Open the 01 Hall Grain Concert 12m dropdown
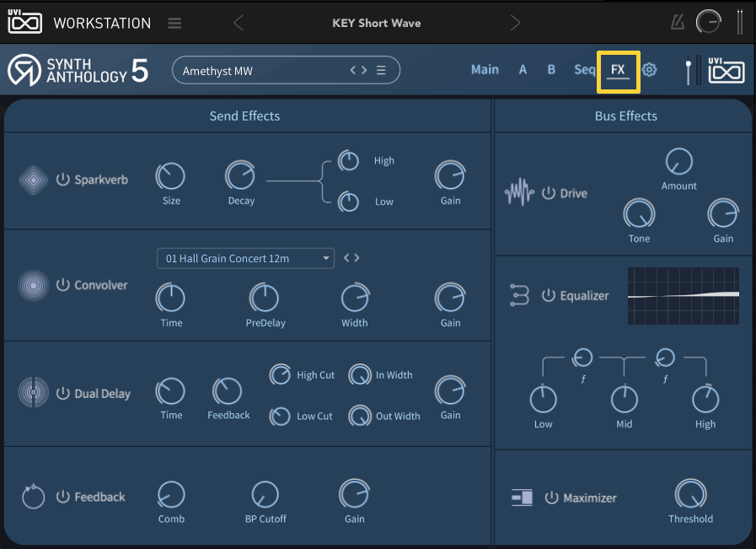This screenshot has width=756, height=549. pos(245,259)
